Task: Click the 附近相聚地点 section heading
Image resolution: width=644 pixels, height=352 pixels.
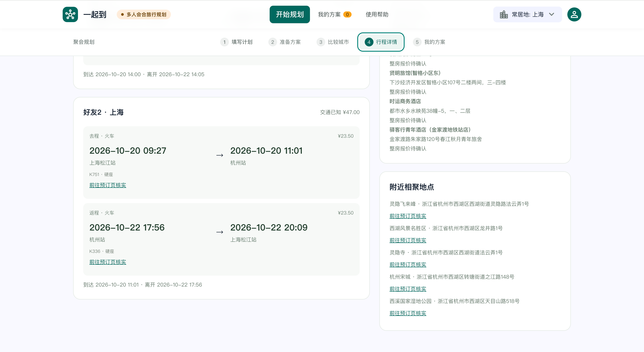Action: [412, 187]
